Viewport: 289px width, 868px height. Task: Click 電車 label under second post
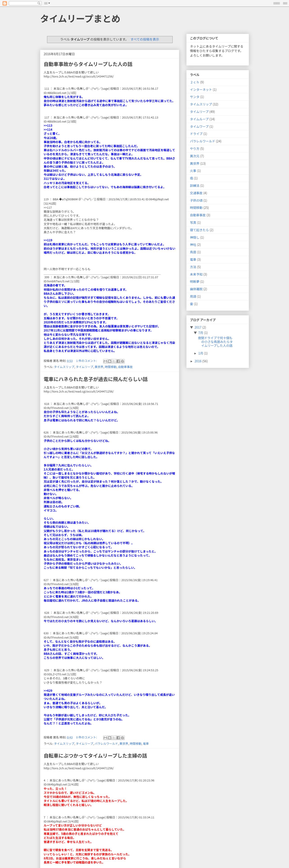click(146, 743)
